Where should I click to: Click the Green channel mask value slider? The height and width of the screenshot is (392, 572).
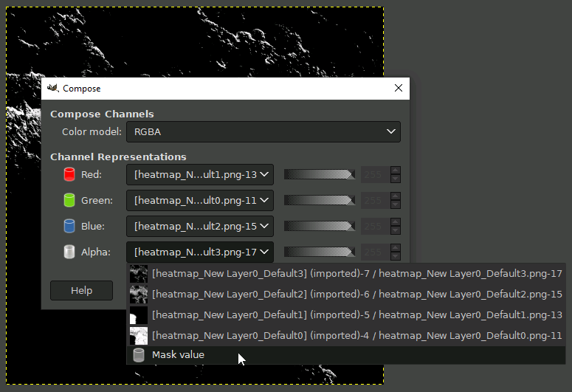320,200
